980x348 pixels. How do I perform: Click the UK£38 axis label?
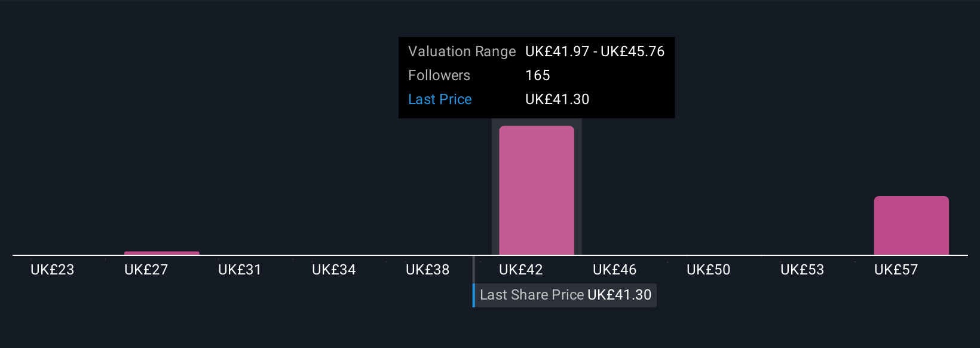click(427, 270)
